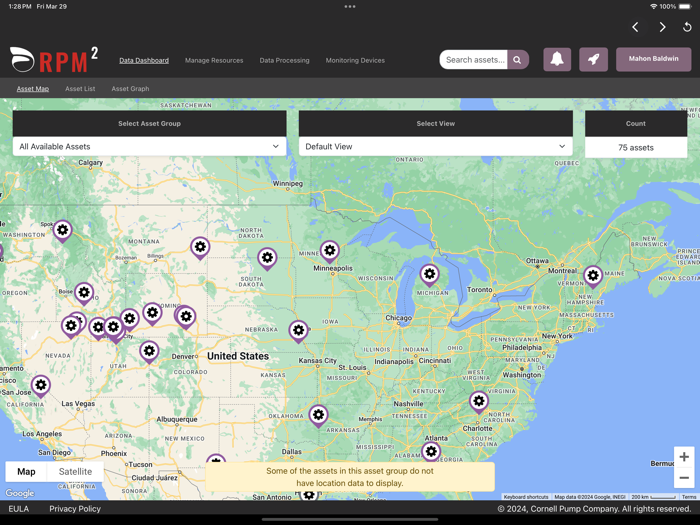The height and width of the screenshot is (525, 700).
Task: Select asset marker in Michigan
Action: click(x=429, y=275)
